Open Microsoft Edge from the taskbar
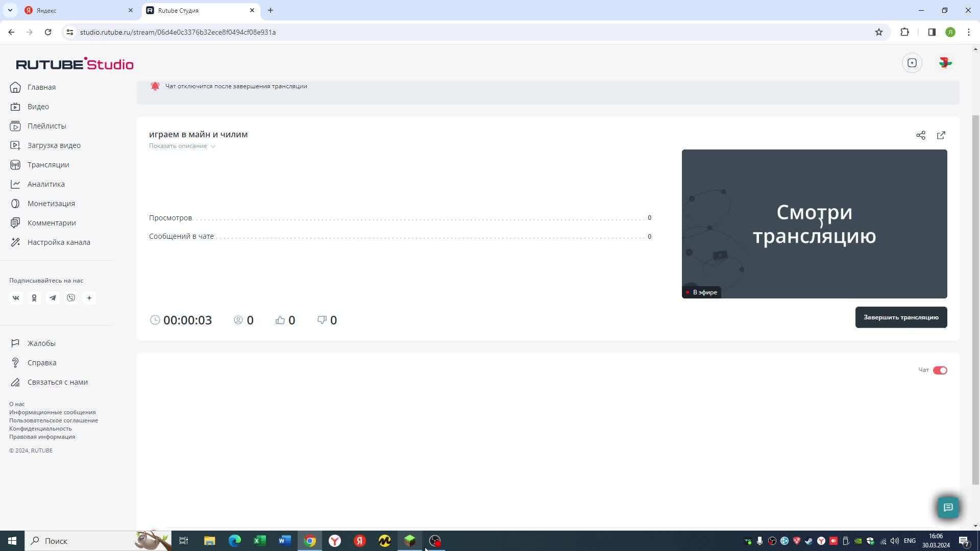The height and width of the screenshot is (551, 980). pyautogui.click(x=235, y=541)
